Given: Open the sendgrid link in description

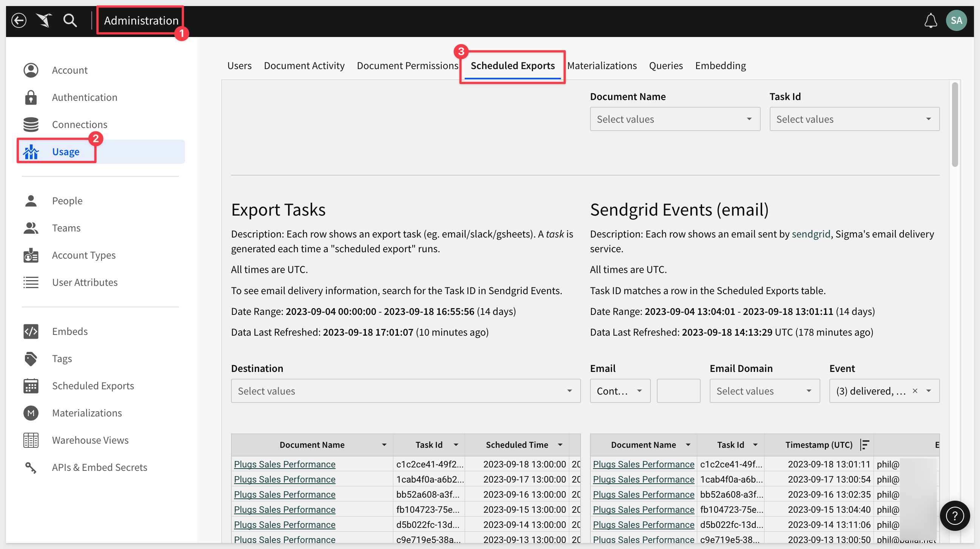Looking at the screenshot, I should (811, 234).
